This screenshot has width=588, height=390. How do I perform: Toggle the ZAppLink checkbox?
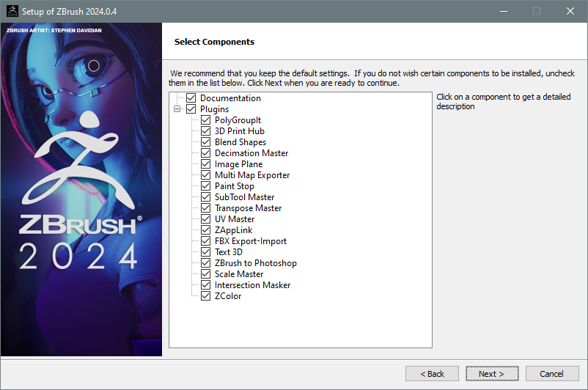click(205, 230)
